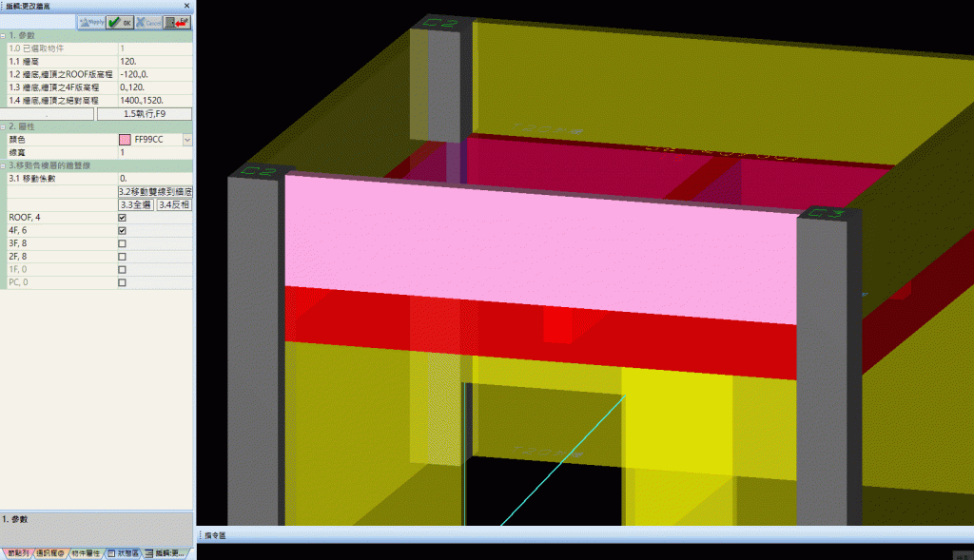
Task: Edit the 1.4 絕對高程 value 1400.,1520.
Action: (x=155, y=101)
